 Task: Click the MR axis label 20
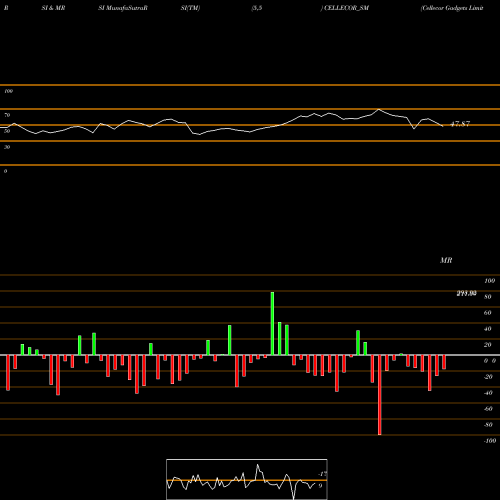pos(487,345)
